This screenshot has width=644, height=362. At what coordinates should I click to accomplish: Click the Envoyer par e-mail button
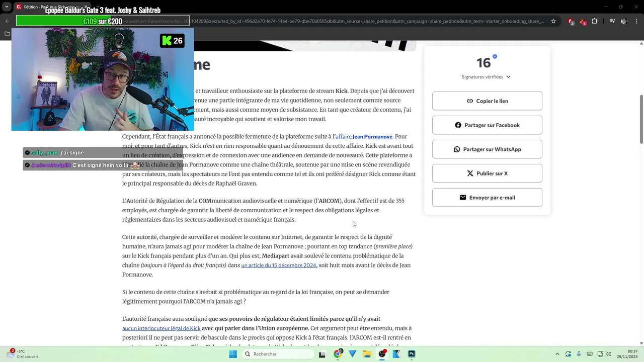(x=487, y=198)
